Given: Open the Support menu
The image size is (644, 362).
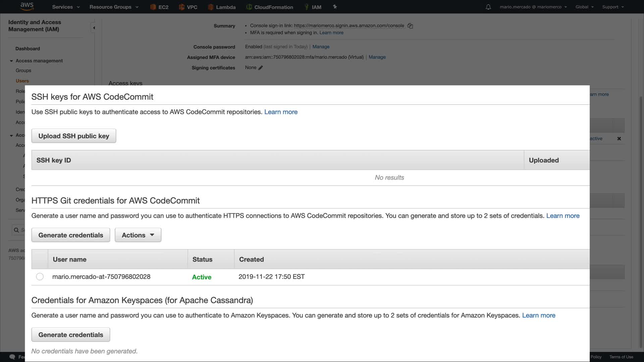Looking at the screenshot, I should (613, 7).
